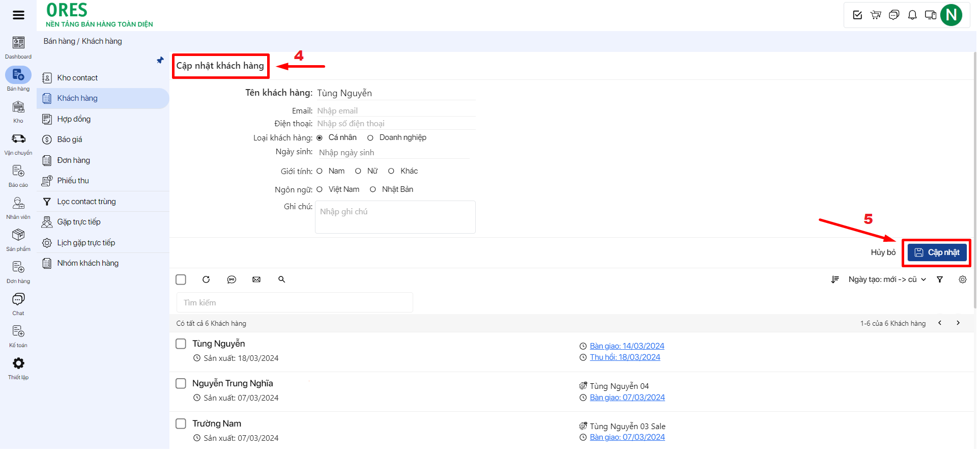Select the Doanh nghiệp radio option
This screenshot has height=452, width=980.
point(370,138)
